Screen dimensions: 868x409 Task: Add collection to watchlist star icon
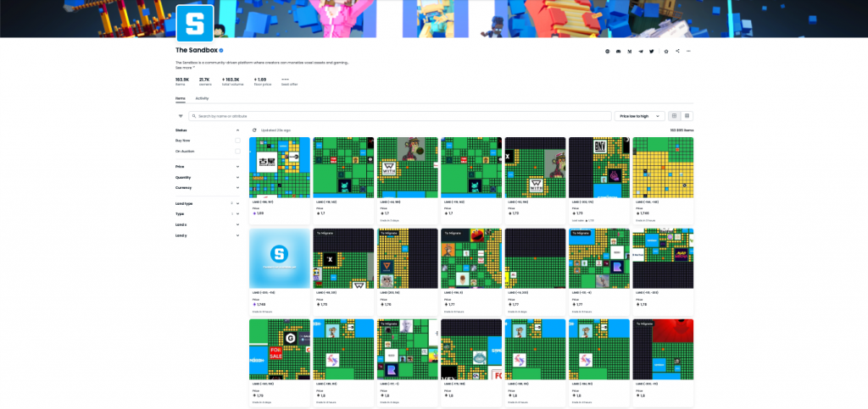point(666,52)
